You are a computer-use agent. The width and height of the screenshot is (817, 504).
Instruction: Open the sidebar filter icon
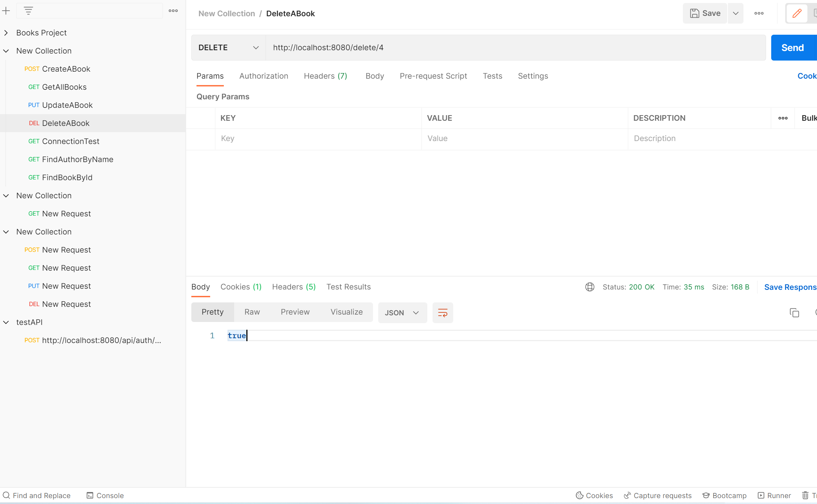coord(28,11)
